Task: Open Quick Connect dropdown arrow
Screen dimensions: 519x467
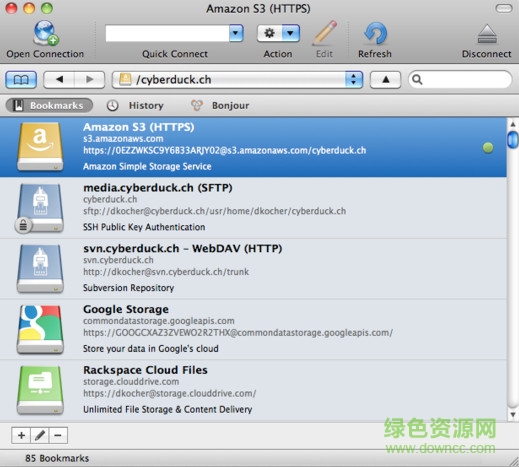Action: tap(236, 33)
